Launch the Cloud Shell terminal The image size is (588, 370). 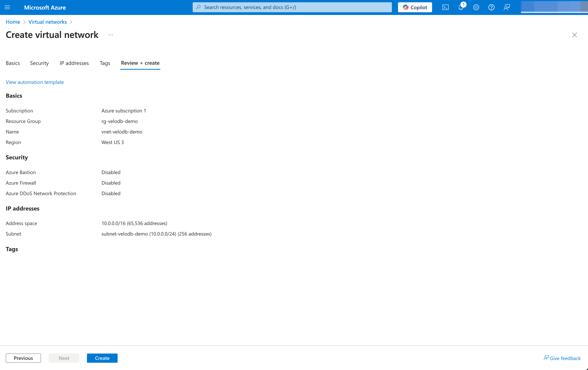click(445, 7)
